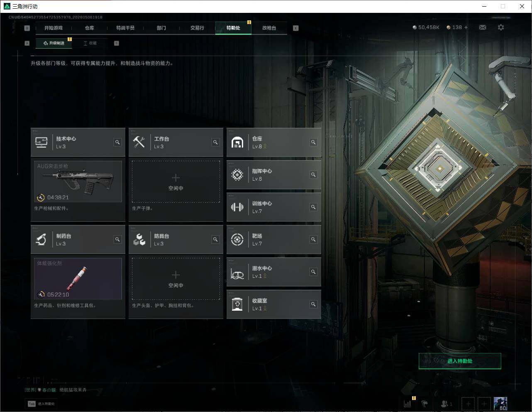Click second empty squad slot plus
The image size is (532, 412).
tap(484, 404)
